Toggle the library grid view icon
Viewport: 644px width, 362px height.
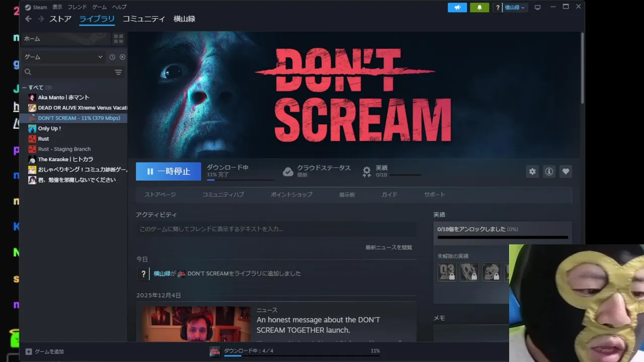pyautogui.click(x=118, y=38)
